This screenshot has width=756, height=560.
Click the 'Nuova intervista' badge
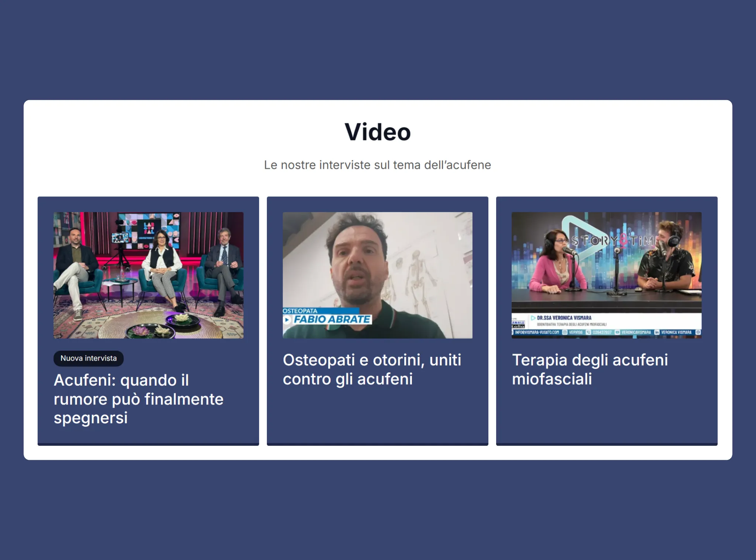tap(89, 358)
